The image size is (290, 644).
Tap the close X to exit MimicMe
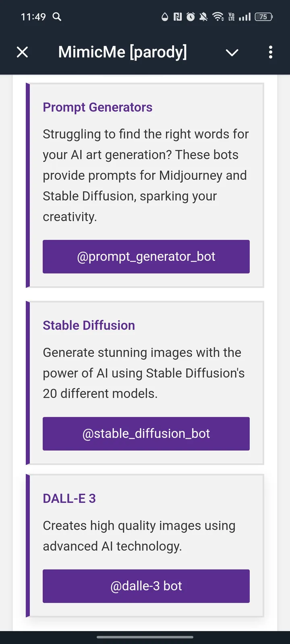(23, 52)
